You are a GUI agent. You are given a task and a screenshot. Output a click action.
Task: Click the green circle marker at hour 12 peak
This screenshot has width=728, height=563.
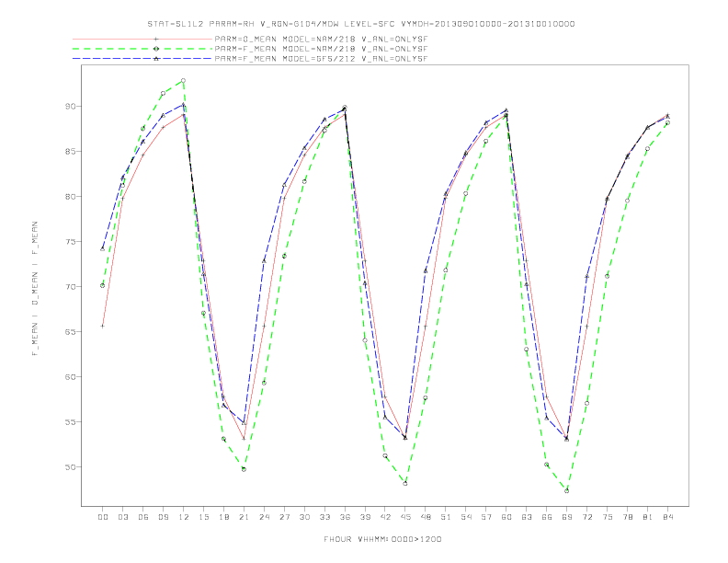pos(184,81)
